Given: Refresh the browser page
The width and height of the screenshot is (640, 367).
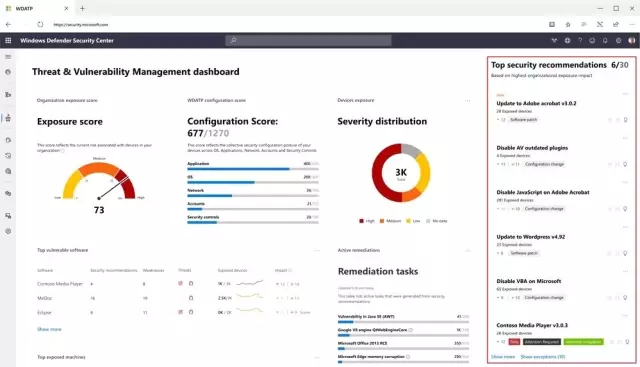Looking at the screenshot, I should [x=40, y=24].
